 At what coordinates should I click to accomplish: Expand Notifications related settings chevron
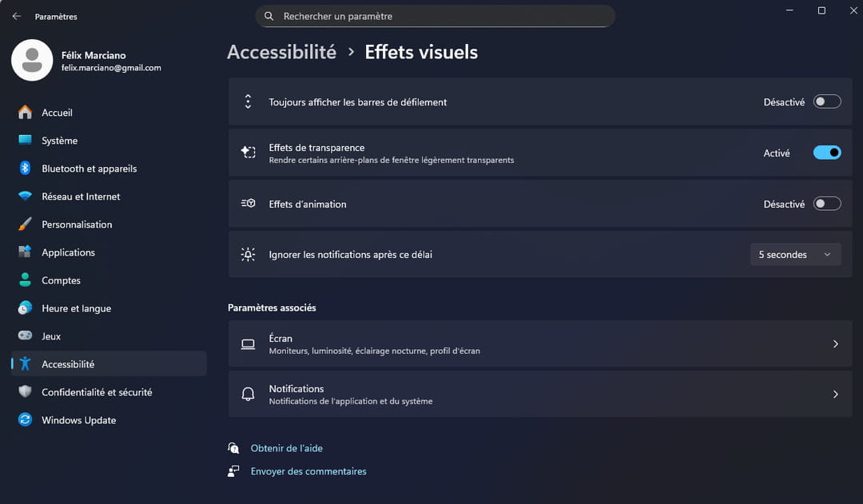835,394
